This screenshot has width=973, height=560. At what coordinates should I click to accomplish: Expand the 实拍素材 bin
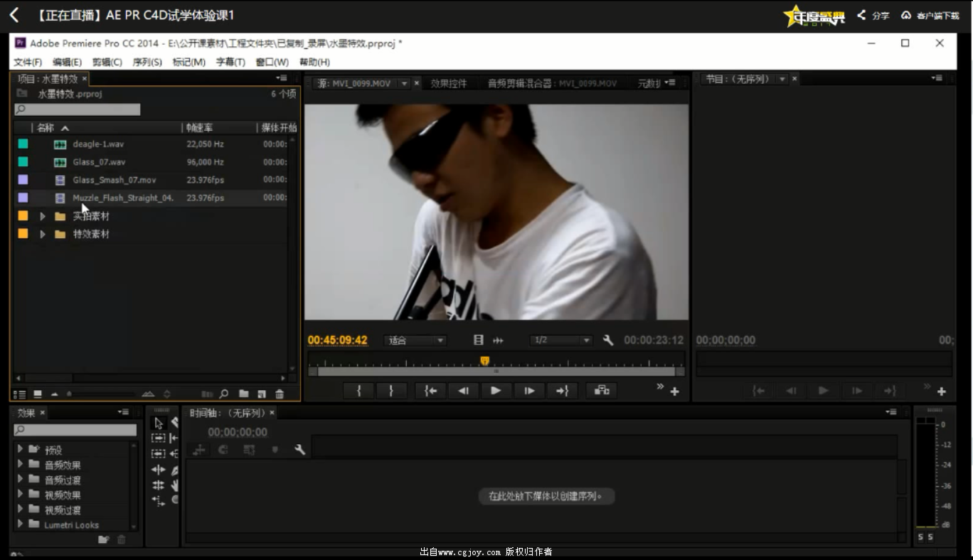[x=43, y=216]
